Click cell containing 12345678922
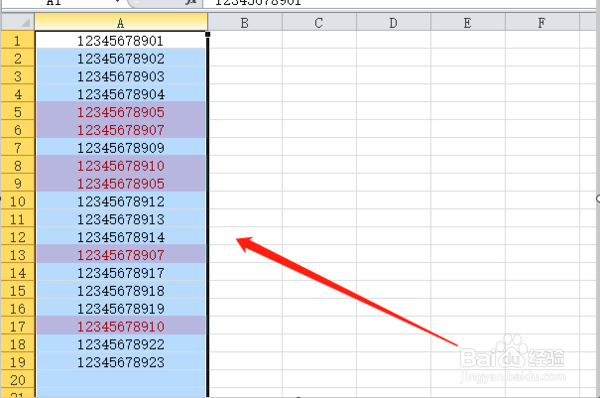The width and height of the screenshot is (600, 398). tap(121, 344)
